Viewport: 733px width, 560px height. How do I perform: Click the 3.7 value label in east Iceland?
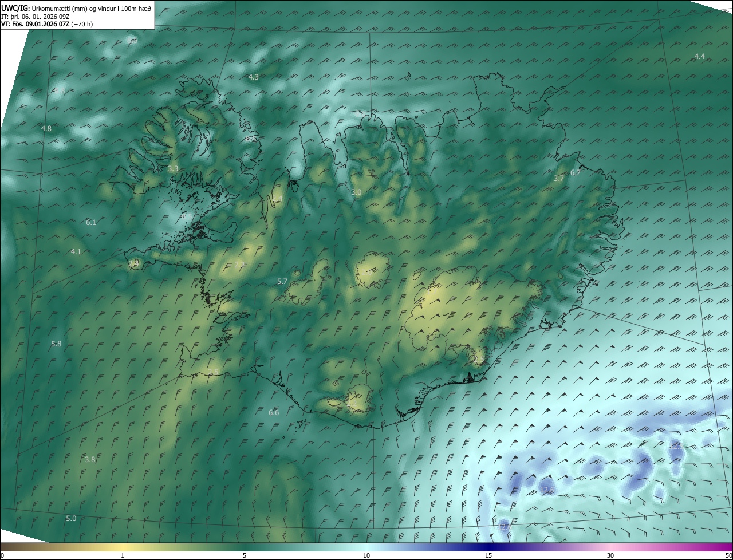pos(559,178)
